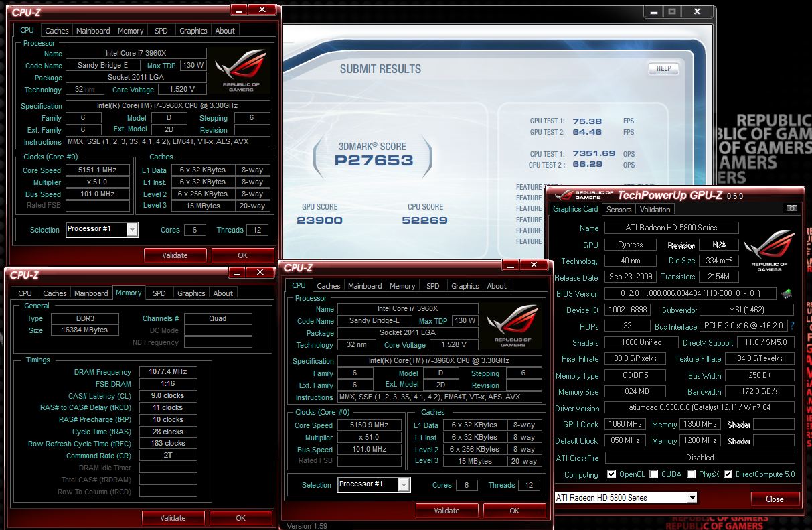Click Channels # field showing Quad
This screenshot has width=812, height=530.
pyautogui.click(x=218, y=318)
